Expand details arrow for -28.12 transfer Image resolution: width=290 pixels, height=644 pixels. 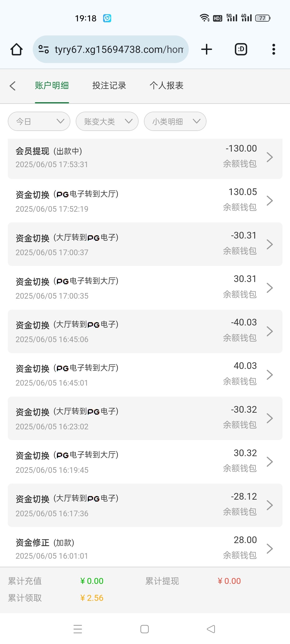click(270, 505)
